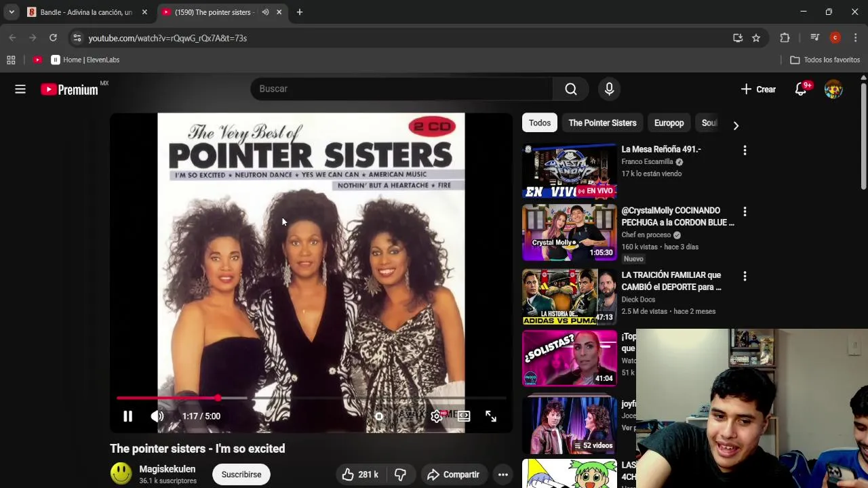Open the Chrome three-dot menu
The height and width of the screenshot is (488, 868).
856,38
